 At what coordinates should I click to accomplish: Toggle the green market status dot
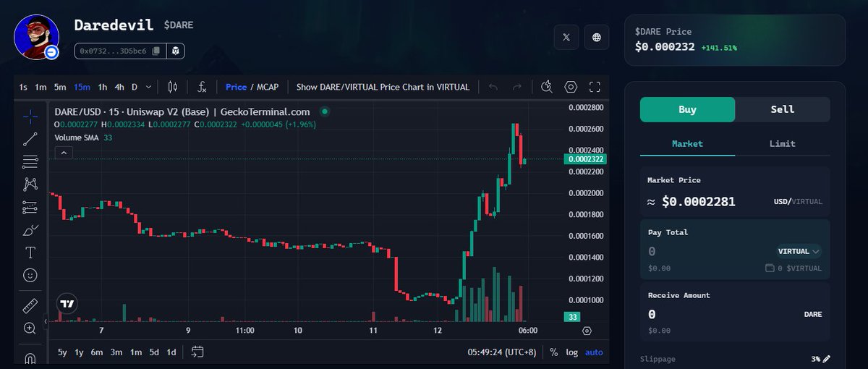pyautogui.click(x=325, y=111)
